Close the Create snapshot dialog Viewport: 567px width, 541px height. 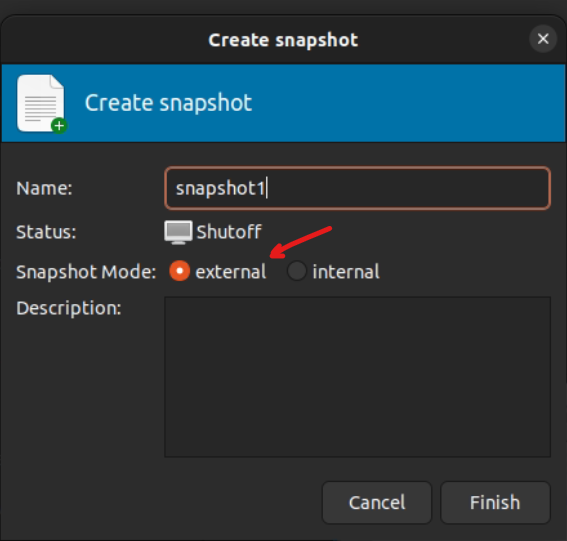(543, 39)
